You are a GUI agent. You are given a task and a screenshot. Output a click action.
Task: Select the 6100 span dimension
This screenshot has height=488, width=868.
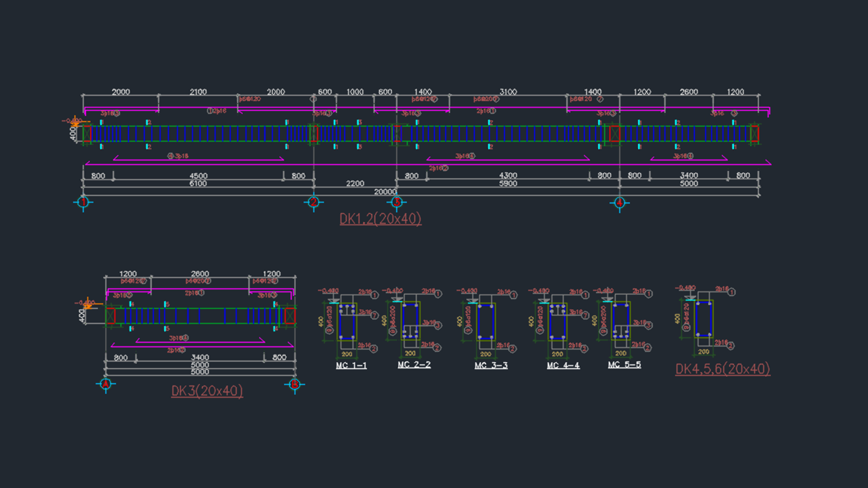point(198,184)
